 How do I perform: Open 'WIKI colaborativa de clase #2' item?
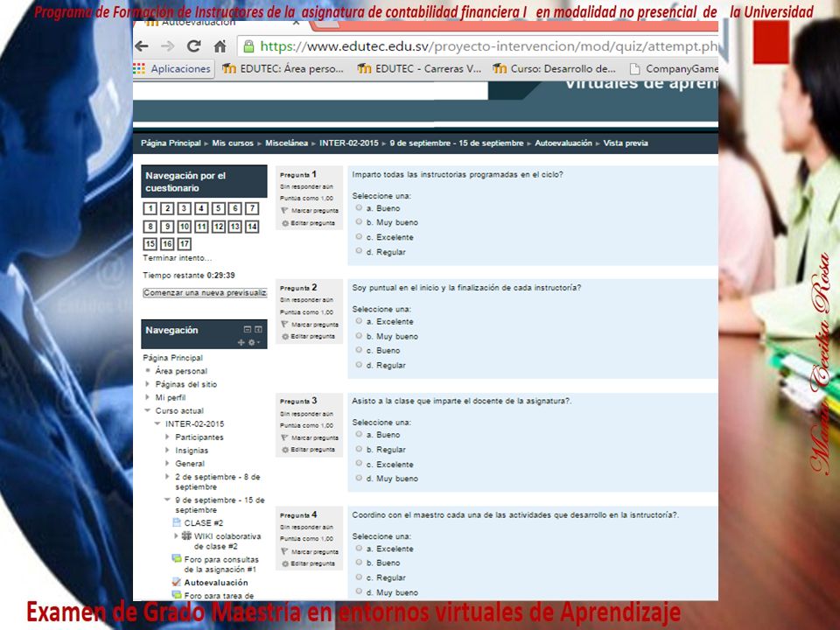[222, 541]
